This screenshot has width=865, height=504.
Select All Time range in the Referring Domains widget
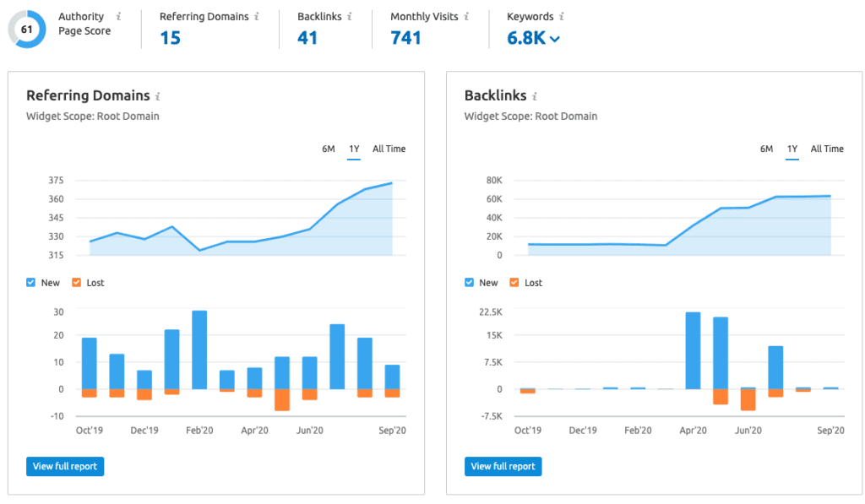[389, 149]
